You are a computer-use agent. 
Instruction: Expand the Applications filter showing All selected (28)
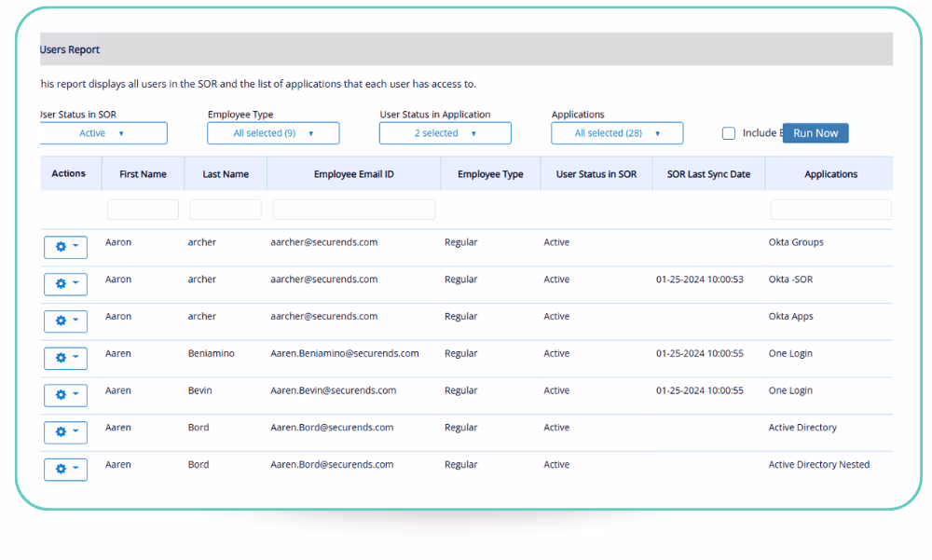(617, 133)
